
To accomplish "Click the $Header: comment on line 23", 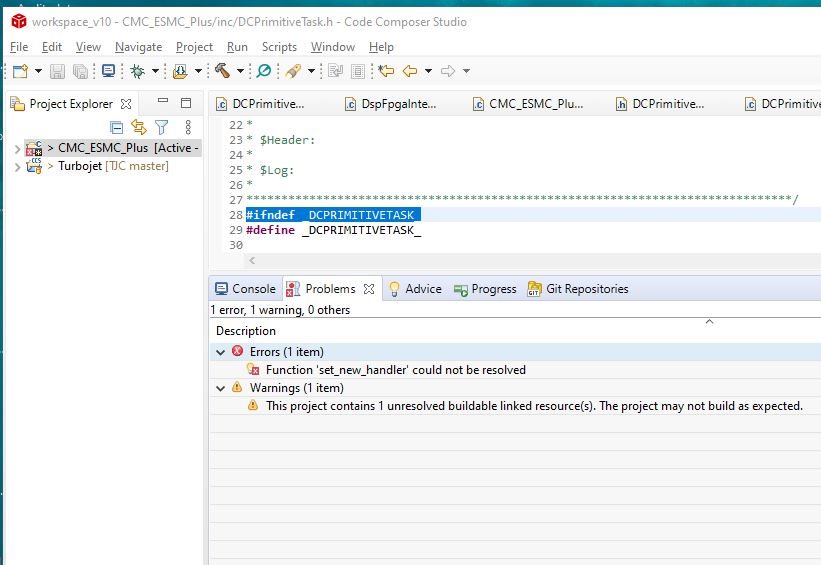I will pyautogui.click(x=287, y=140).
